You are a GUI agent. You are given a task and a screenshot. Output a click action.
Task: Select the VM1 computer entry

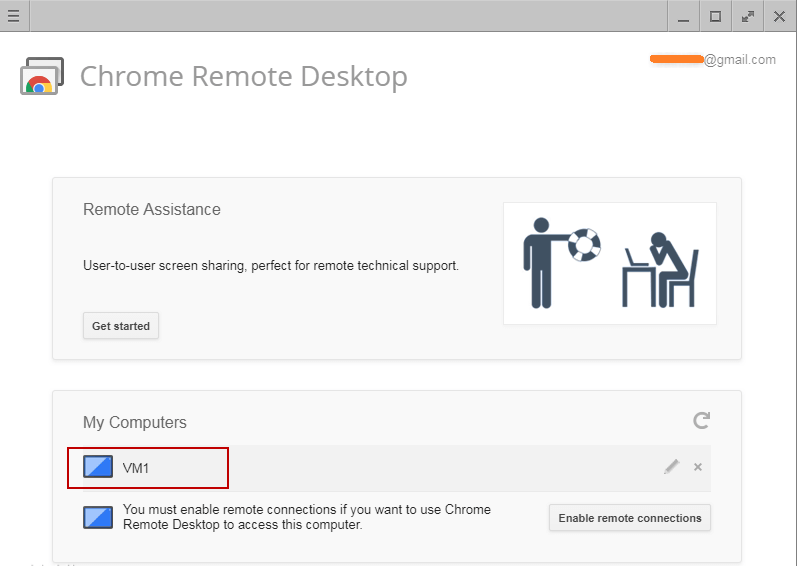point(396,468)
